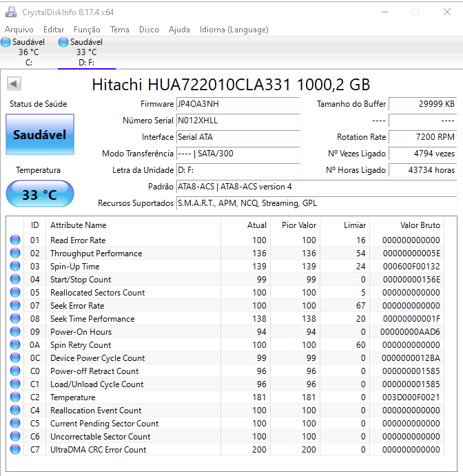Switch to the C: disk tab
The height and width of the screenshot is (476, 463).
28,52
